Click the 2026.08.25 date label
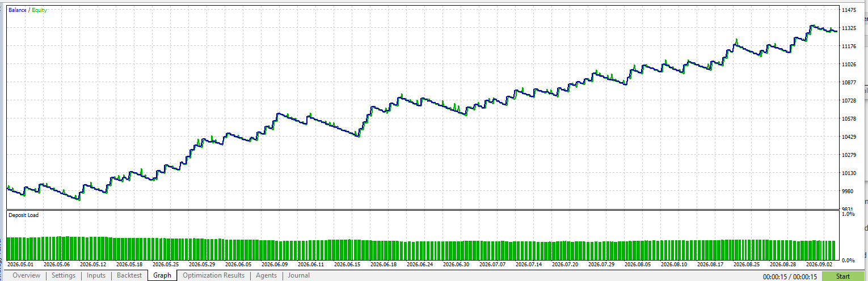The image size is (868, 281). pyautogui.click(x=746, y=264)
